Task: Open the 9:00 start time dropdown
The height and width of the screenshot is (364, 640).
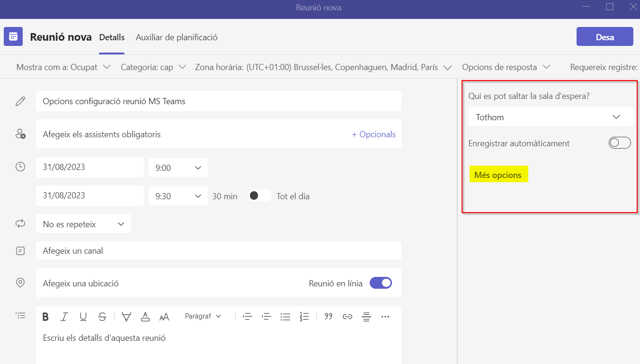Action: (178, 168)
